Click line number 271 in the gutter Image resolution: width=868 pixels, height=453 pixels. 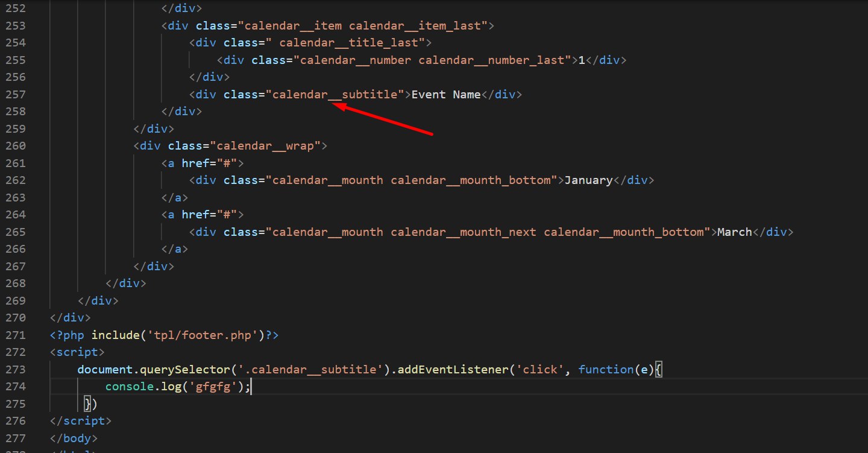point(16,335)
